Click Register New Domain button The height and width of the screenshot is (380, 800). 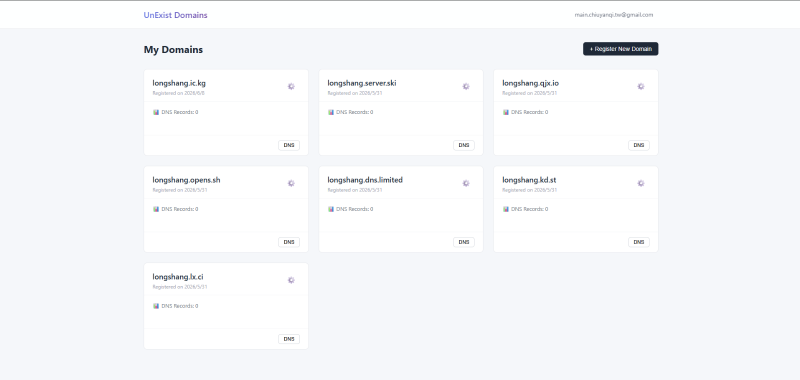(x=620, y=49)
